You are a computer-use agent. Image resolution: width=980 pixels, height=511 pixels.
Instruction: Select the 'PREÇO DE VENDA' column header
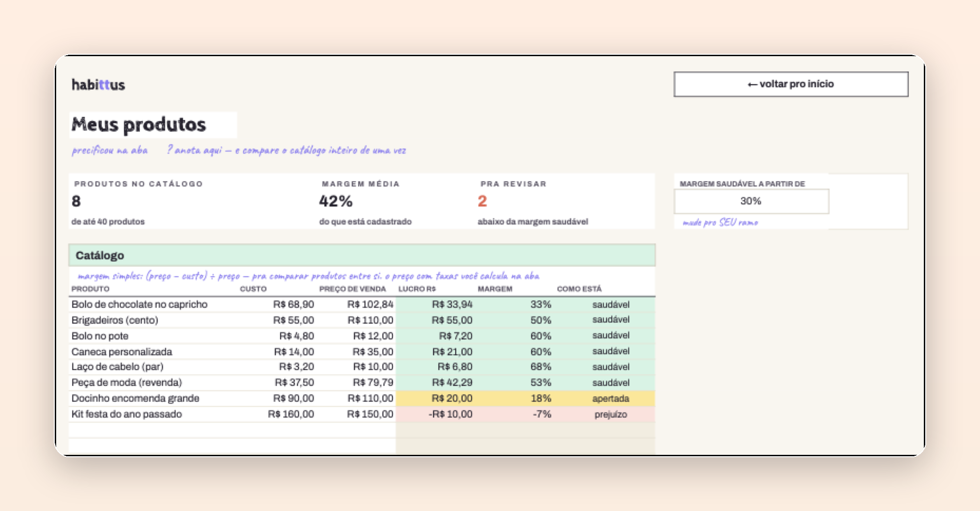(353, 289)
